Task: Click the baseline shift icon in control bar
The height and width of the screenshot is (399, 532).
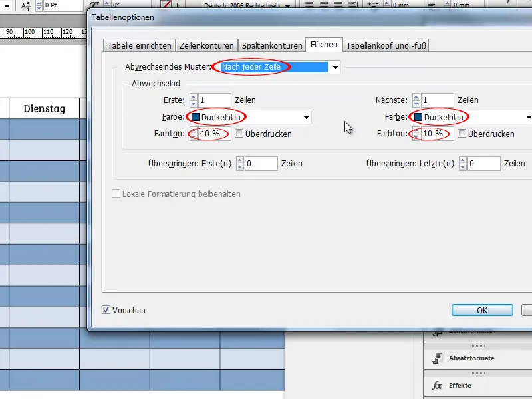Action: pos(26,5)
